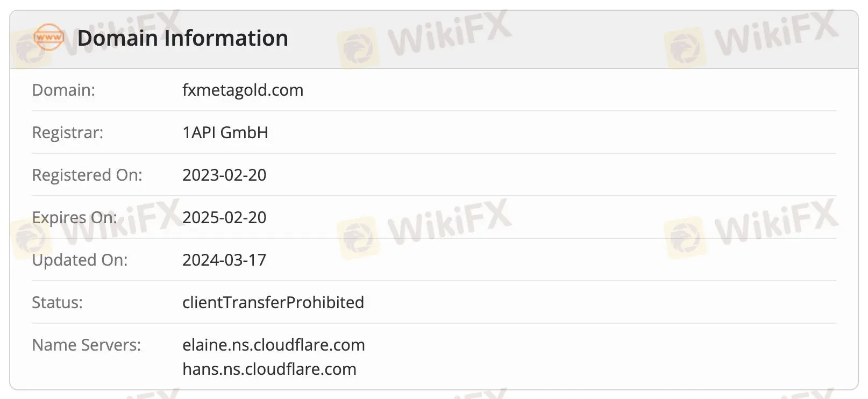Select the expiry date 2025-02-20
868x399 pixels.
(x=224, y=217)
